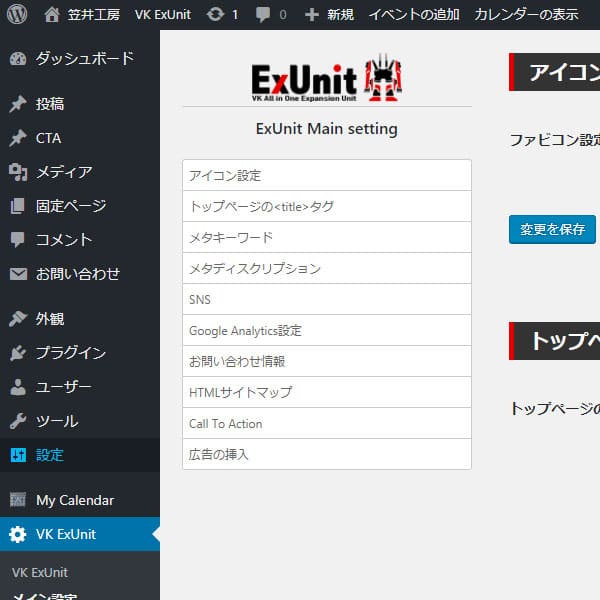Click the My Calendar icon

point(18,500)
